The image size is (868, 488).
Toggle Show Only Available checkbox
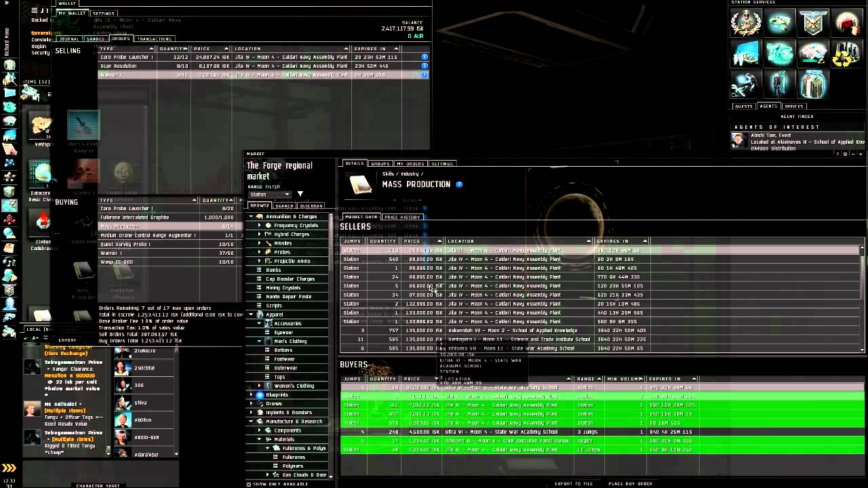[248, 484]
